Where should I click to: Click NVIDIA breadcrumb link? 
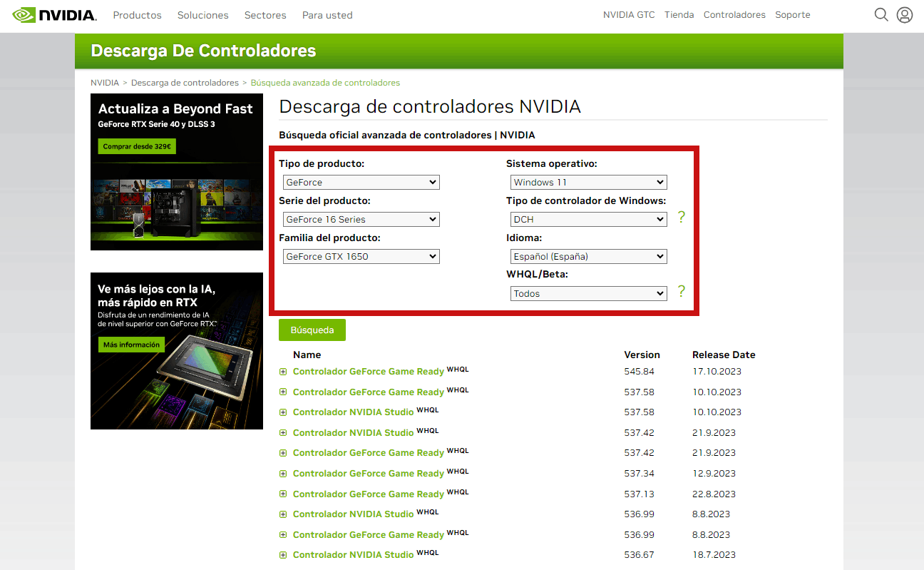click(105, 83)
